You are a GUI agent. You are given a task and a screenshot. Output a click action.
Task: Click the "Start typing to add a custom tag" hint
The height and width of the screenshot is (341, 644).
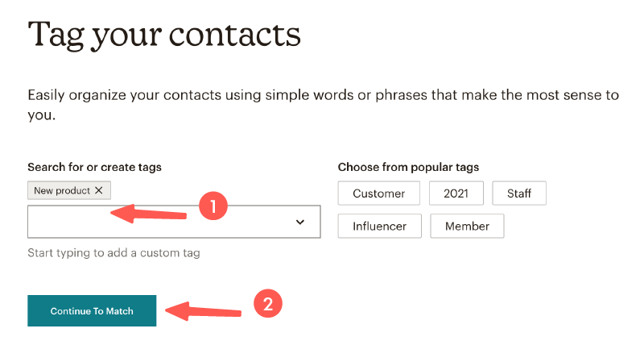click(114, 253)
